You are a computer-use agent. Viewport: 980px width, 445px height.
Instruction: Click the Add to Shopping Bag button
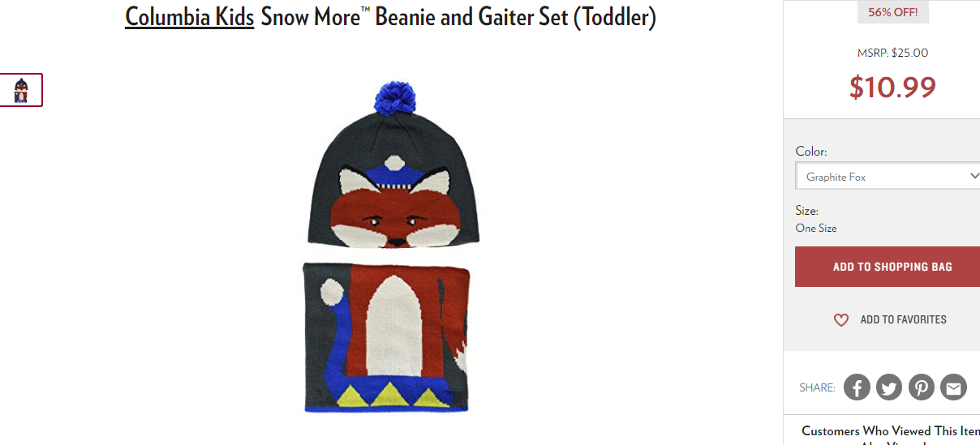[x=888, y=267]
